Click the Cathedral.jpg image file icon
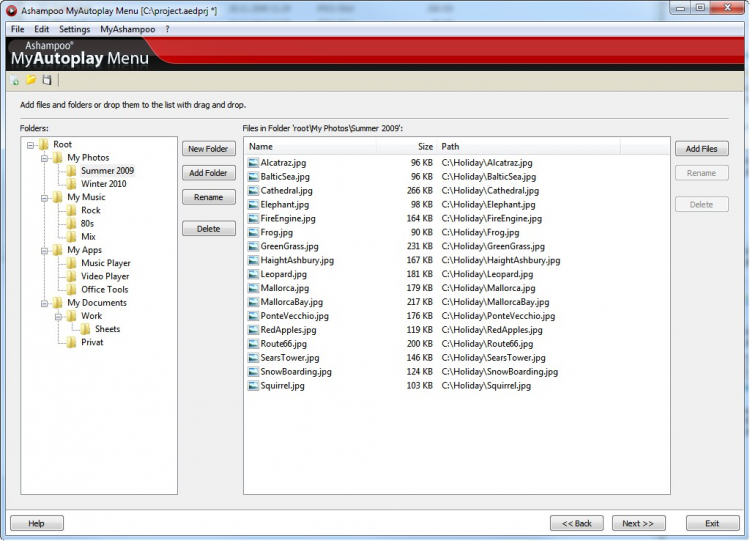The height and width of the screenshot is (541, 750). [x=253, y=190]
